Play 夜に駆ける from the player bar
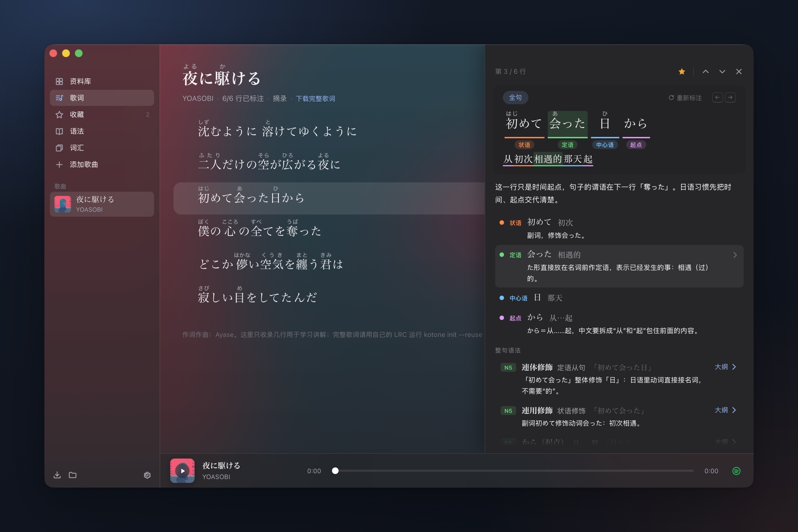 click(182, 471)
